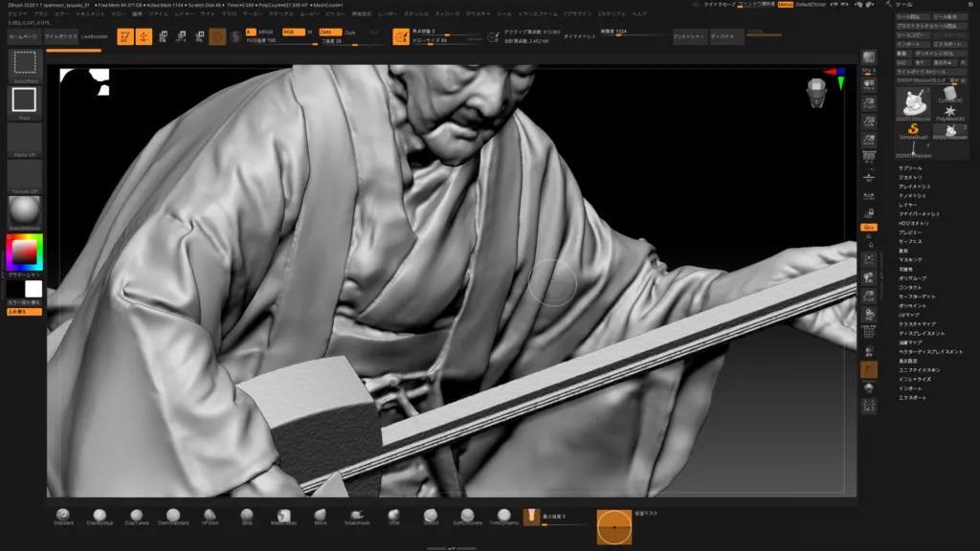Click the Move transform icon in top shelf
This screenshot has width=980, height=551.
pyautogui.click(x=163, y=37)
